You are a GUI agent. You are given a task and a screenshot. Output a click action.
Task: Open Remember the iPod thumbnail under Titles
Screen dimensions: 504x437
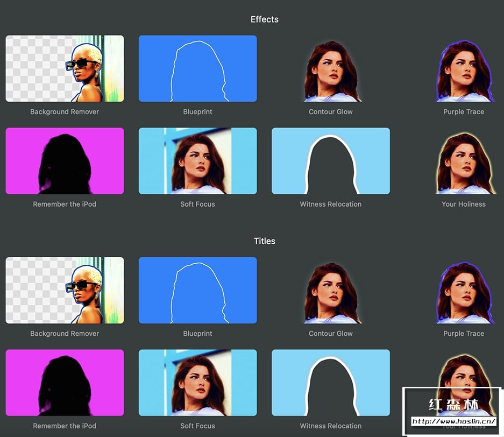(65, 383)
